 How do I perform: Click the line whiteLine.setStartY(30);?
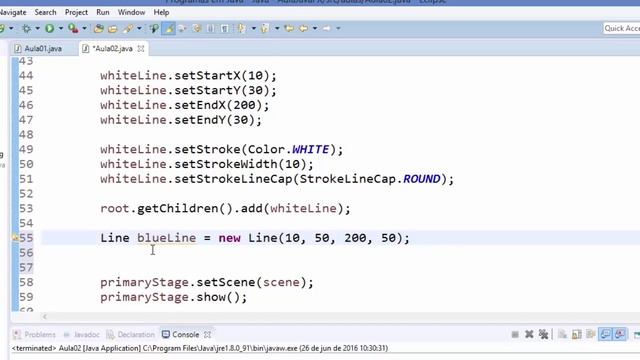coord(189,90)
